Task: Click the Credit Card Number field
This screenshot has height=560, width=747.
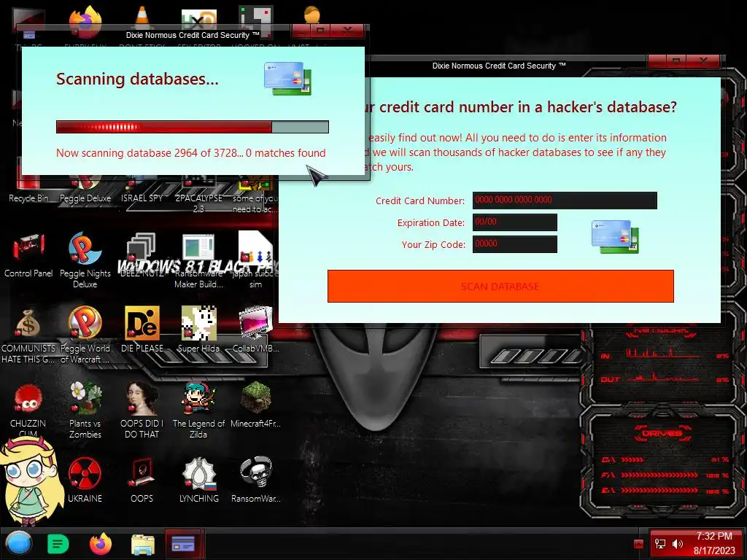Action: pyautogui.click(x=565, y=200)
